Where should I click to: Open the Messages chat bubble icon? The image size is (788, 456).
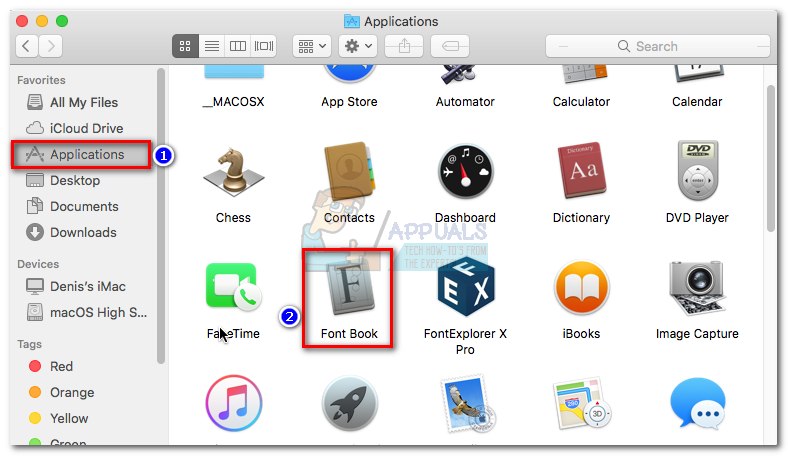(699, 403)
